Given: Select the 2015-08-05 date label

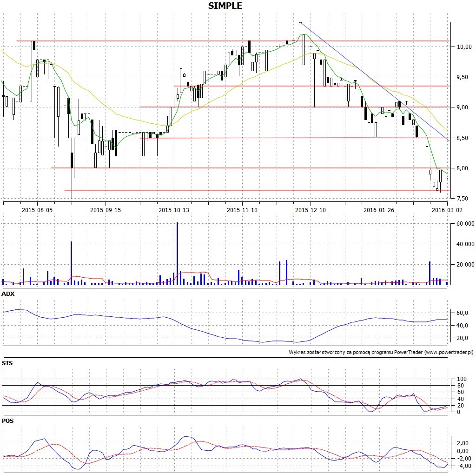Looking at the screenshot, I should 37,210.
